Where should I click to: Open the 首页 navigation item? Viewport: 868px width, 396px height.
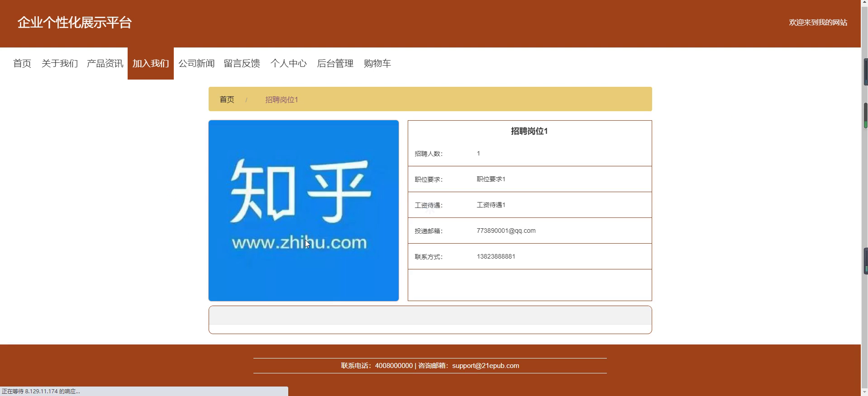coord(22,63)
